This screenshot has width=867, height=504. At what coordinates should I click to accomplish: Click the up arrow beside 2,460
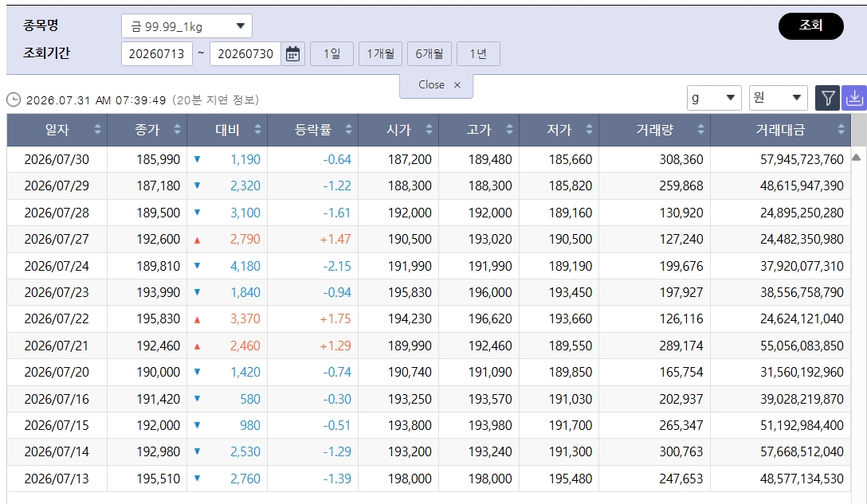pos(197,346)
